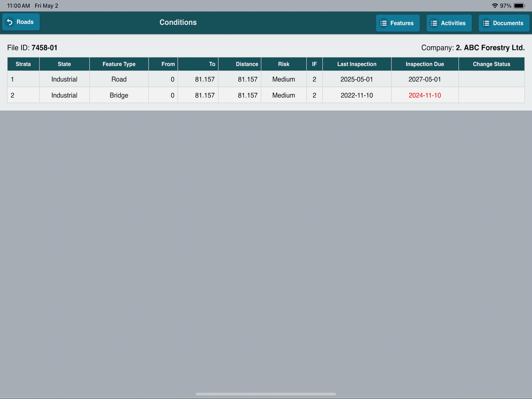Viewport: 532px width, 399px height.
Task: Click the Distance column header
Action: coord(240,64)
